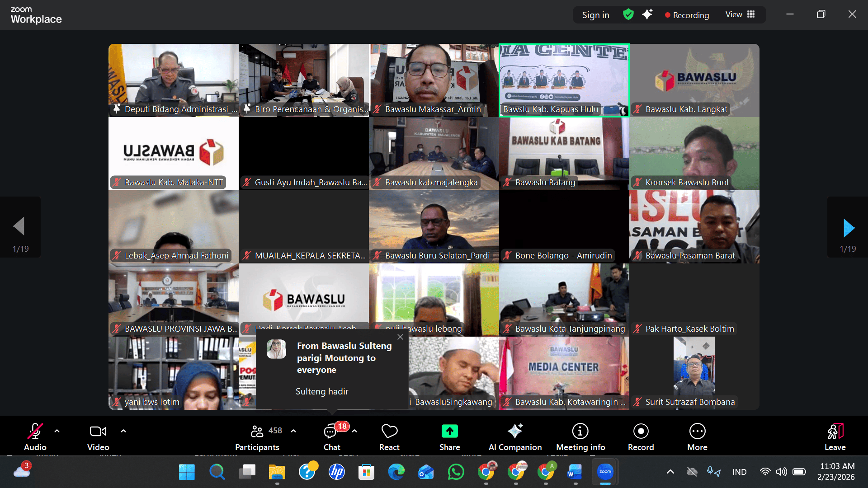Click the Recording indicator
Image resolution: width=868 pixels, height=488 pixels.
pos(687,15)
